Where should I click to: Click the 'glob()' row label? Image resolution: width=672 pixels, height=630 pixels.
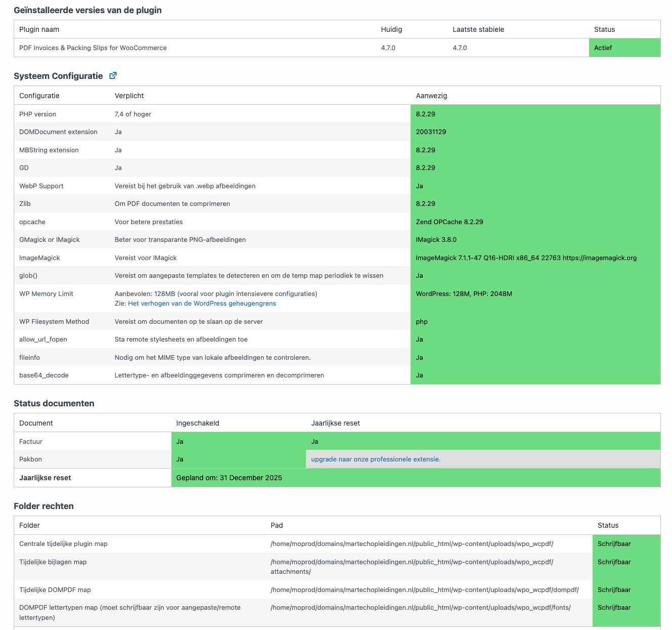coord(28,276)
